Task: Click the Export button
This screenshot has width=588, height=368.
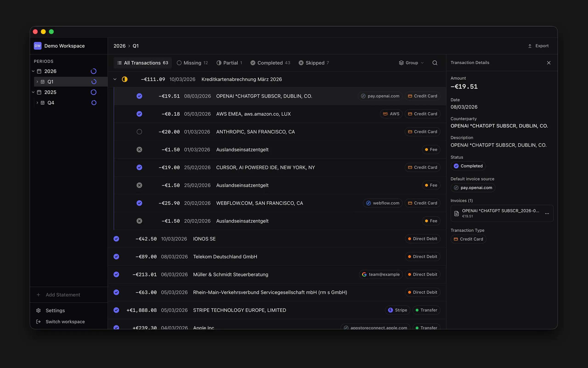Action: coord(538,46)
